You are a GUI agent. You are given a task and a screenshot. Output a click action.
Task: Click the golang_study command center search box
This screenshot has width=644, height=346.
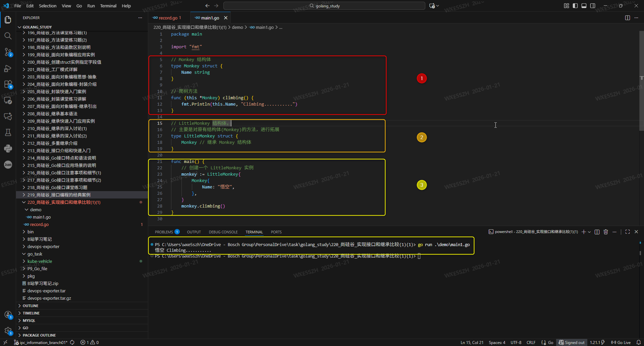pyautogui.click(x=324, y=6)
